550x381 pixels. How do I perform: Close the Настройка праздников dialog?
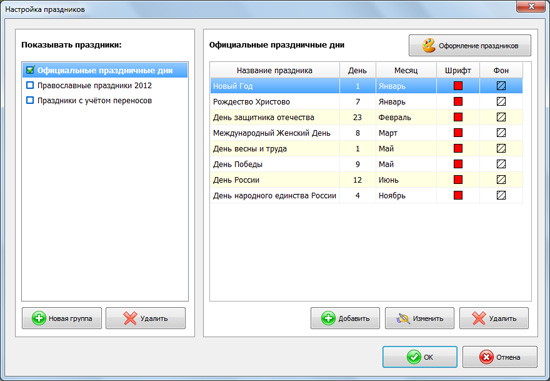point(531,6)
